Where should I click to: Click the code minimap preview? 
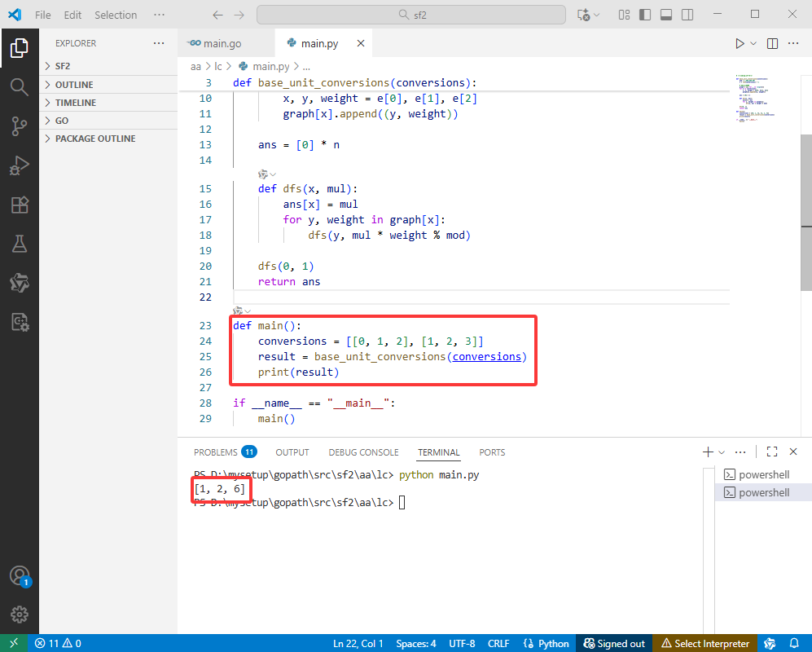coord(754,99)
